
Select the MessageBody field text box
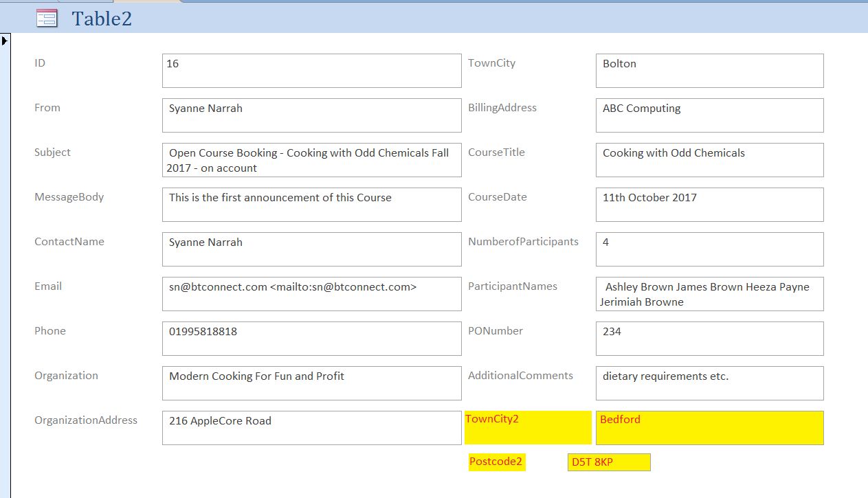[312, 205]
